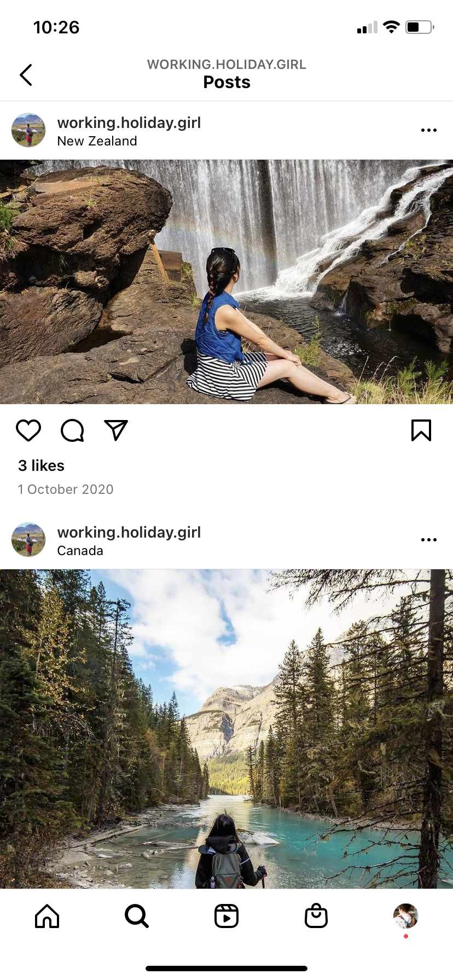The height and width of the screenshot is (980, 453).
Task: Open the Shop tab
Action: [316, 916]
